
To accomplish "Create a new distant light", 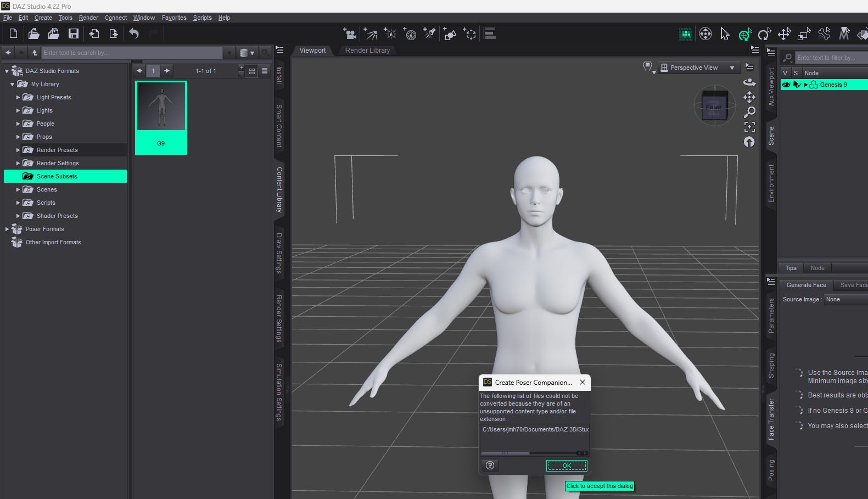I will click(371, 34).
